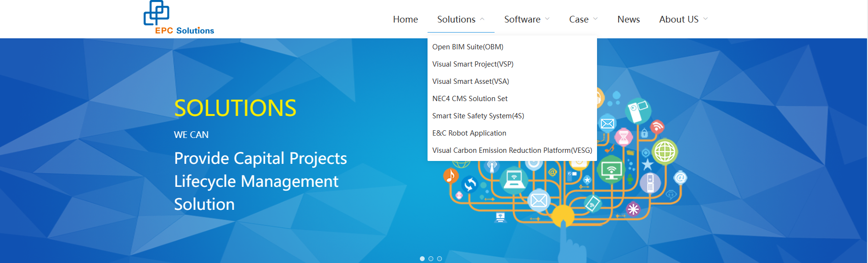
Task: Open the News page
Action: (x=628, y=19)
